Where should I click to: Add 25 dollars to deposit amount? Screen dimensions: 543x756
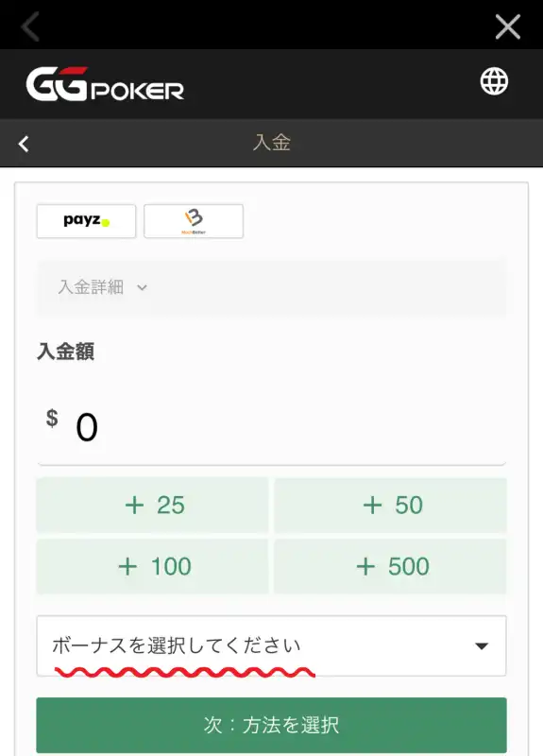point(152,505)
